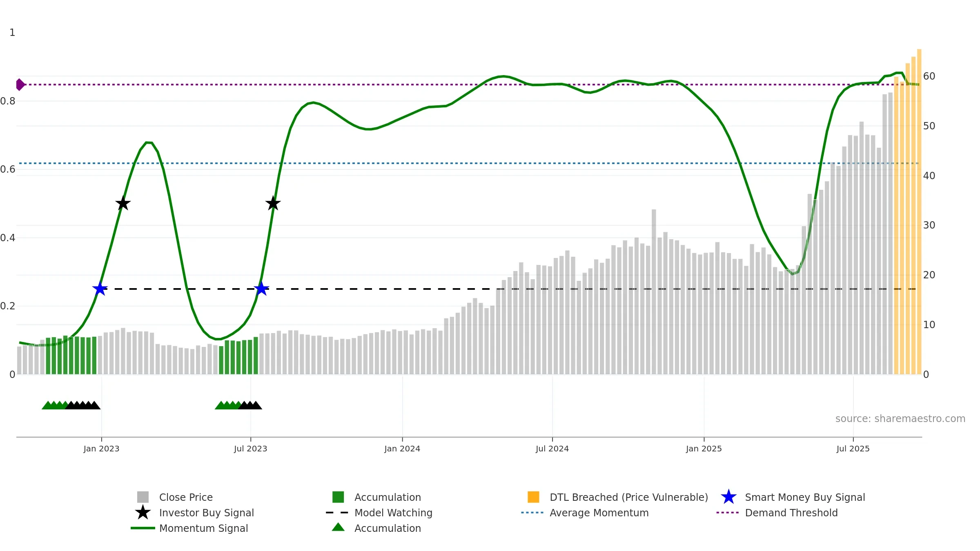
Task: Click the Momentum Signal legend line
Action: click(x=143, y=528)
